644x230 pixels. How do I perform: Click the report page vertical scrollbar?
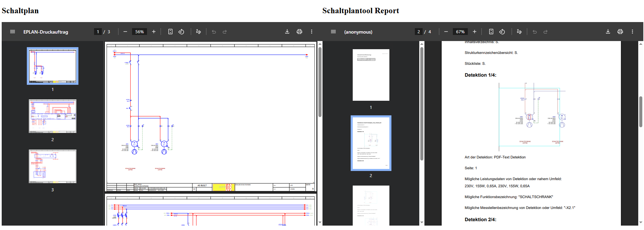point(641,112)
